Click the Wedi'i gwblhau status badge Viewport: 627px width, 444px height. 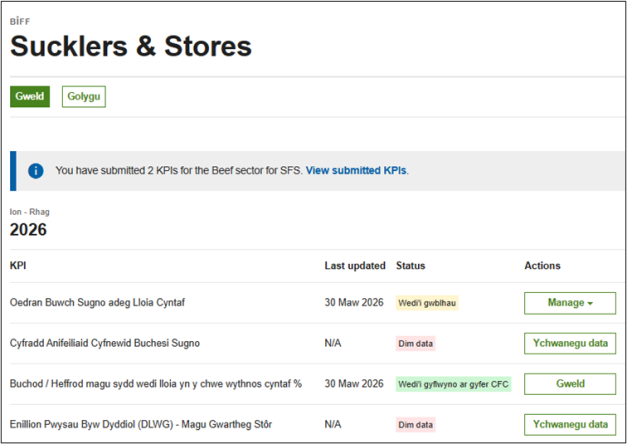tap(428, 303)
